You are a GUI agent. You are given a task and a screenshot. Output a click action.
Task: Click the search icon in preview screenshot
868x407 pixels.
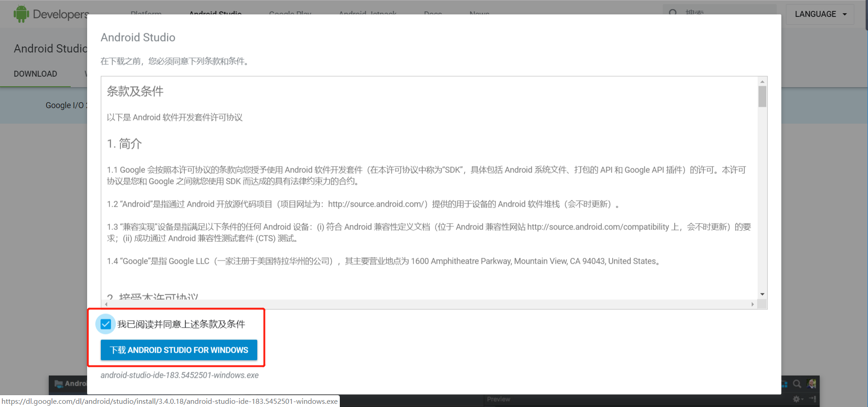click(x=797, y=384)
